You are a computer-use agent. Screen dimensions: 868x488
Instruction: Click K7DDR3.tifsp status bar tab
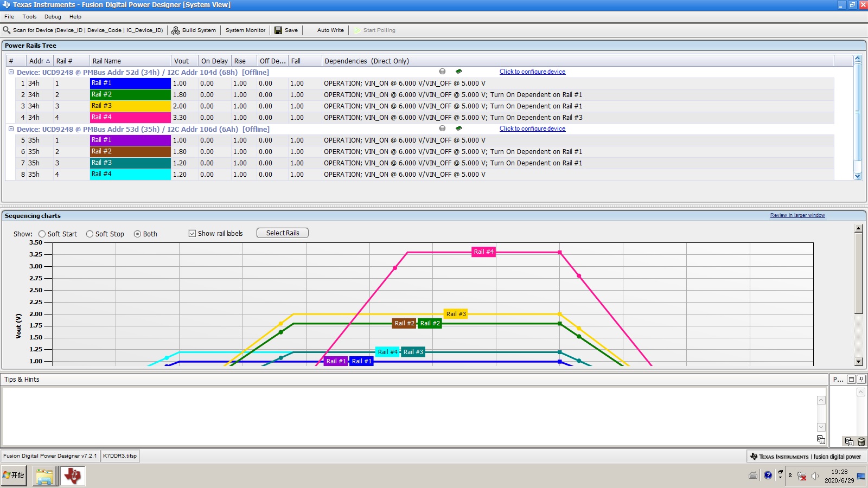(120, 456)
